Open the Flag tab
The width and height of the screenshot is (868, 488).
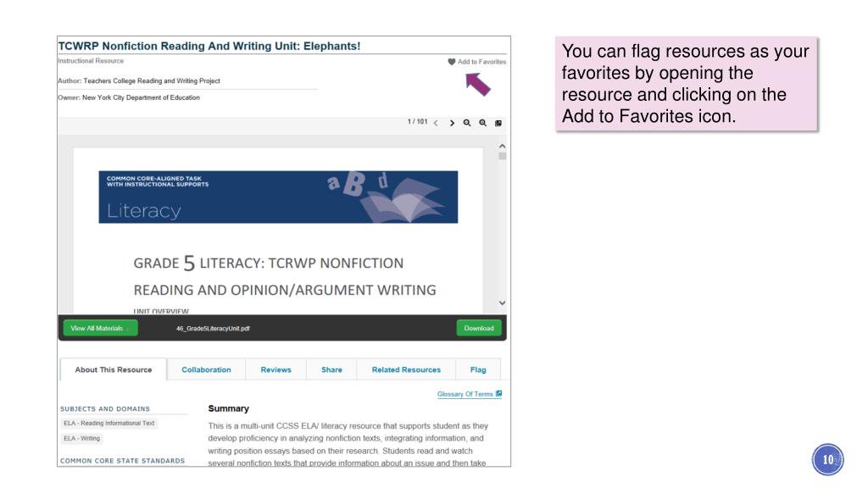click(x=478, y=369)
